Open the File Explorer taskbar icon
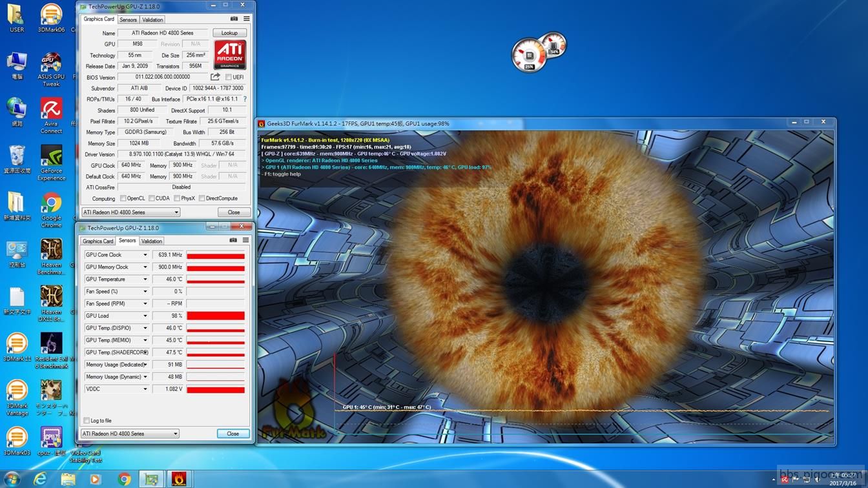Viewport: 868px width, 488px height. (x=68, y=478)
